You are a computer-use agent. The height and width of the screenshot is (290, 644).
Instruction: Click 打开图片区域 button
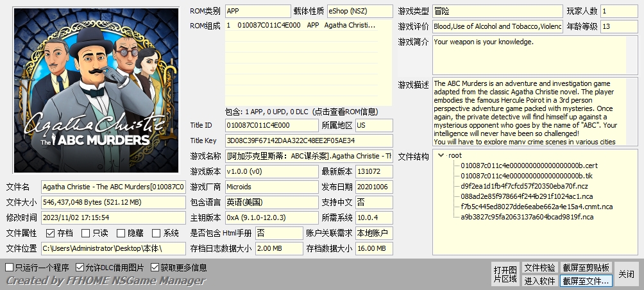tap(505, 274)
